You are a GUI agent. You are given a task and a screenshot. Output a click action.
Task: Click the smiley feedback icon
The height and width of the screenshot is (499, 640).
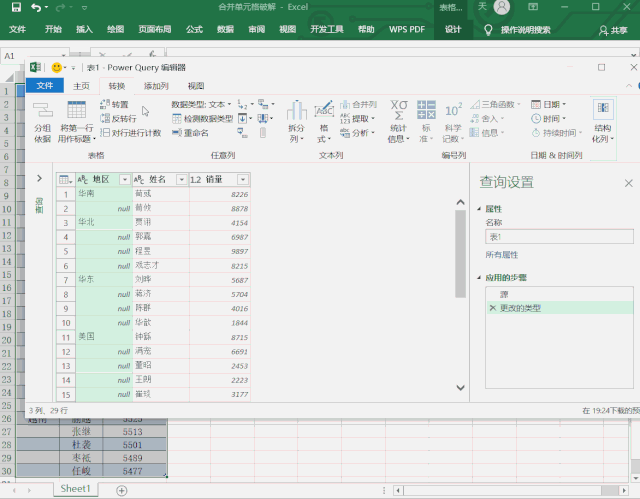point(57,67)
